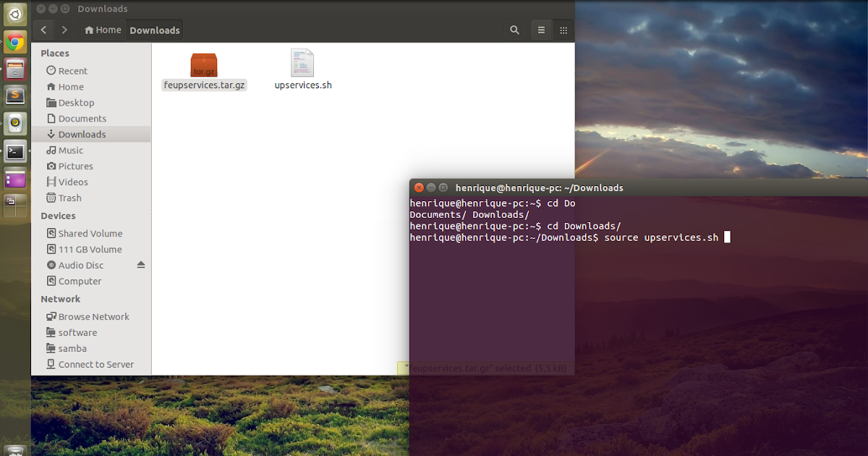Viewport: 868px width, 456px height.
Task: Click the feupservices.tar.gz file name label
Action: tap(205, 85)
